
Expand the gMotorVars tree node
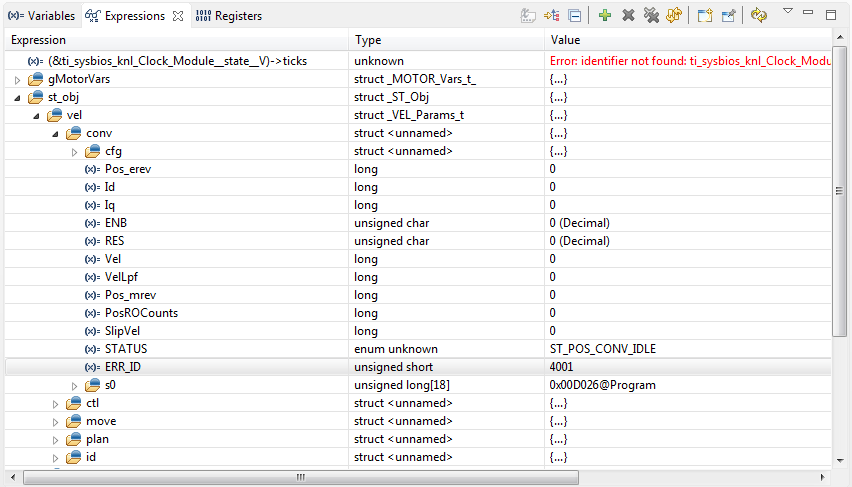(x=17, y=79)
